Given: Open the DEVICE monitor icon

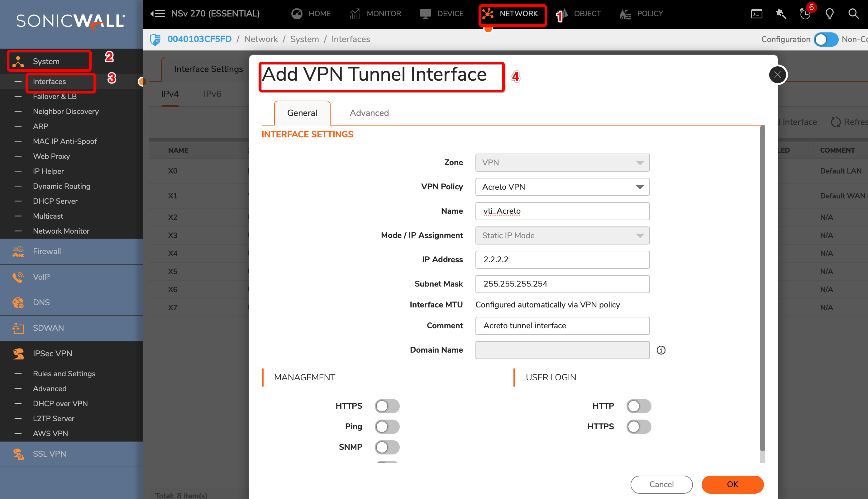Looking at the screenshot, I should point(425,14).
